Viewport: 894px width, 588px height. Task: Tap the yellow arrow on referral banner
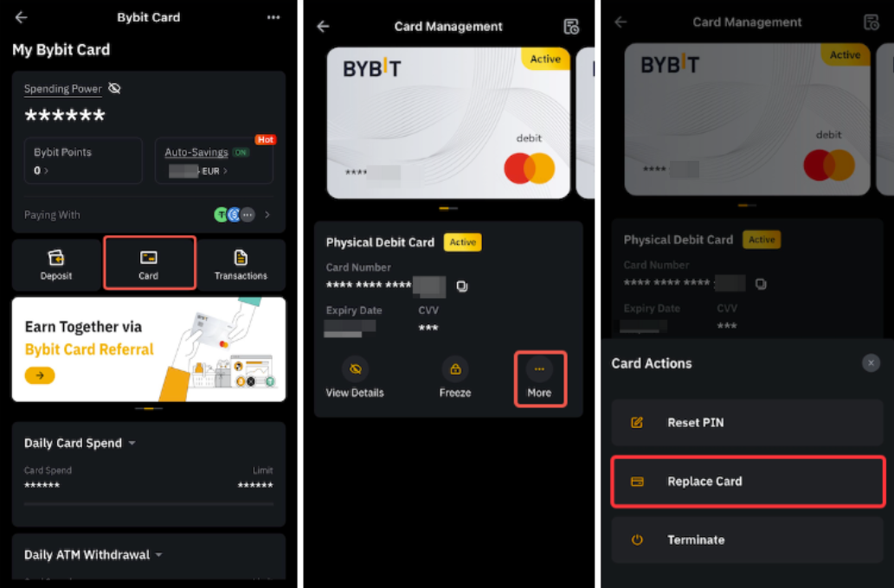click(40, 375)
